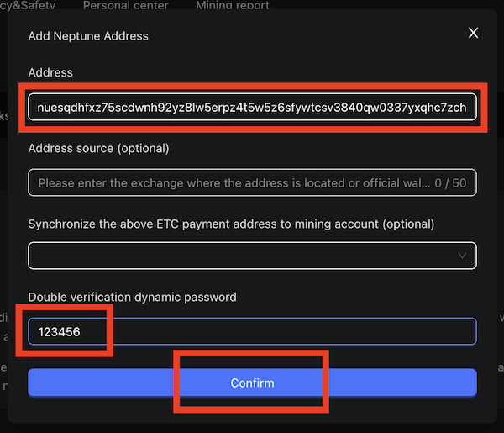Click the Address source (optional) label
Image resolution: width=504 pixels, height=433 pixels.
pyautogui.click(x=98, y=149)
